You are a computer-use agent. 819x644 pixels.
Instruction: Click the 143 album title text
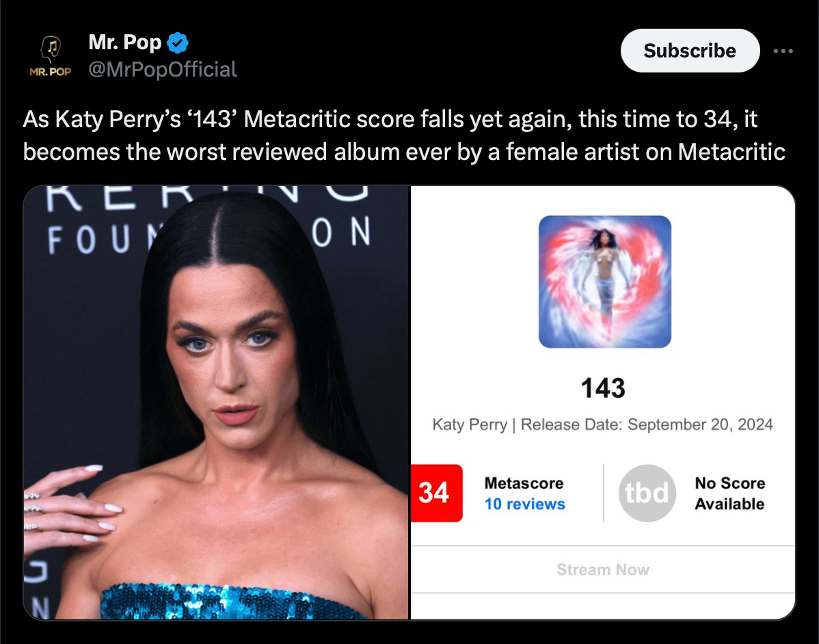(603, 388)
